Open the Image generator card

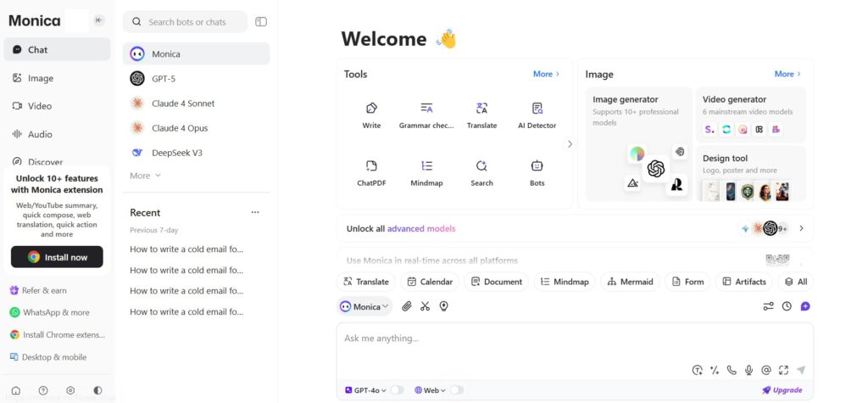click(x=639, y=144)
